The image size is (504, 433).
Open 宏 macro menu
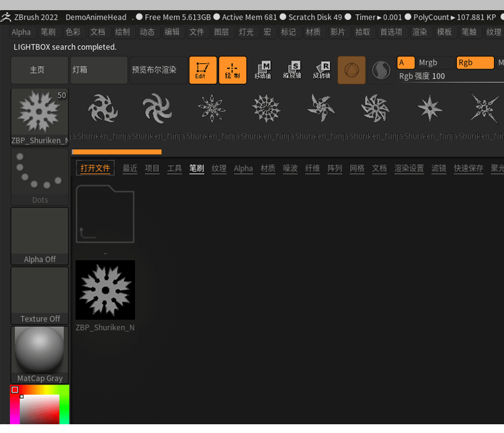pyautogui.click(x=267, y=32)
